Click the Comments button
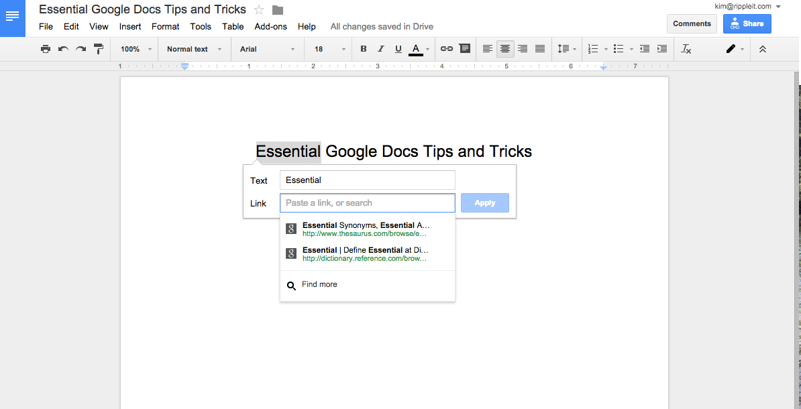The height and width of the screenshot is (409, 801). tap(692, 23)
